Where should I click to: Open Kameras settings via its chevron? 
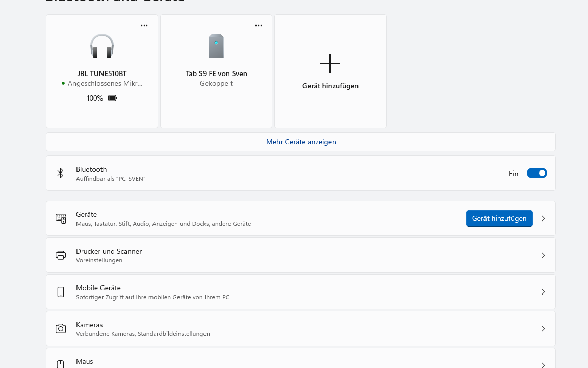(x=543, y=329)
